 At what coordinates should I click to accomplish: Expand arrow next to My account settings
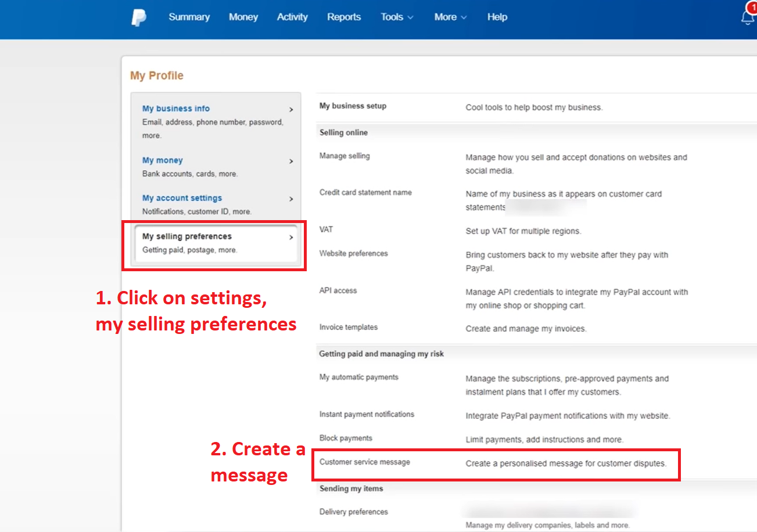click(291, 199)
